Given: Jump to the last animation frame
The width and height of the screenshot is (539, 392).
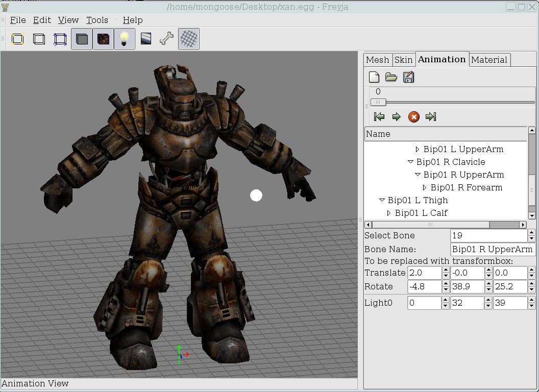Looking at the screenshot, I should (x=431, y=117).
